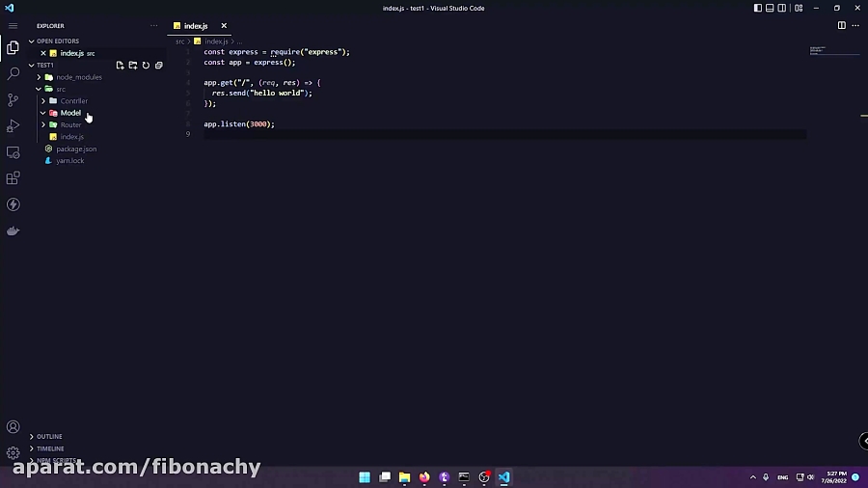Open the hamburger application menu
The width and height of the screenshot is (868, 488).
[14, 26]
